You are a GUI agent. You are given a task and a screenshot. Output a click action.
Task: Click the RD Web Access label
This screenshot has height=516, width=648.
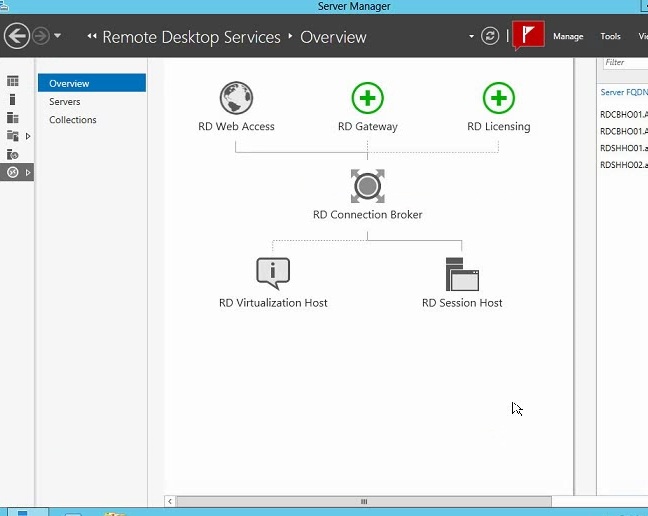(236, 126)
